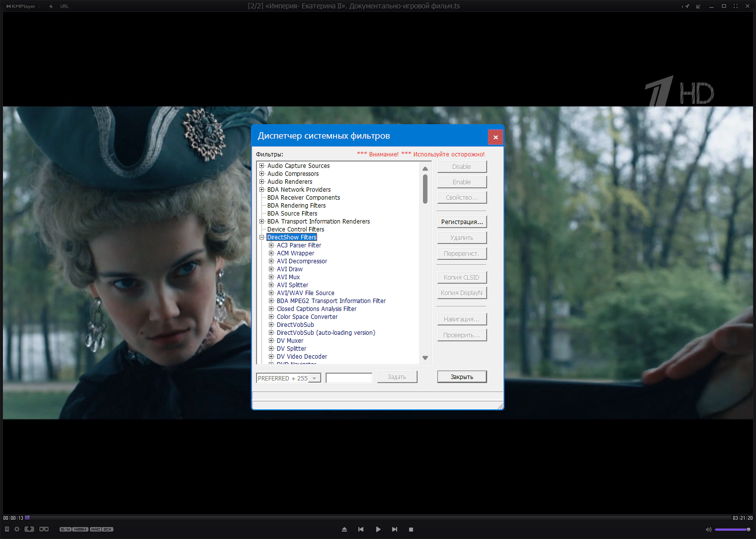
Task: Click the H264 video codec indicator
Action: pos(81,530)
